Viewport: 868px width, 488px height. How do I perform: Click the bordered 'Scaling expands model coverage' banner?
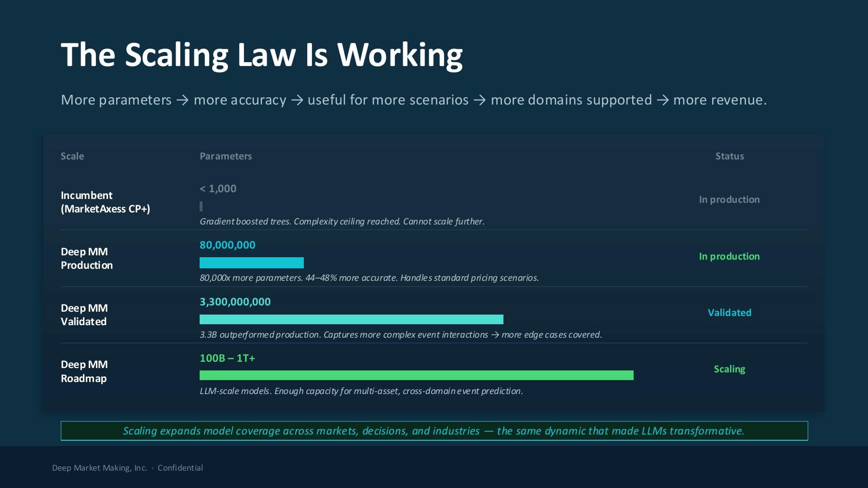pyautogui.click(x=434, y=431)
